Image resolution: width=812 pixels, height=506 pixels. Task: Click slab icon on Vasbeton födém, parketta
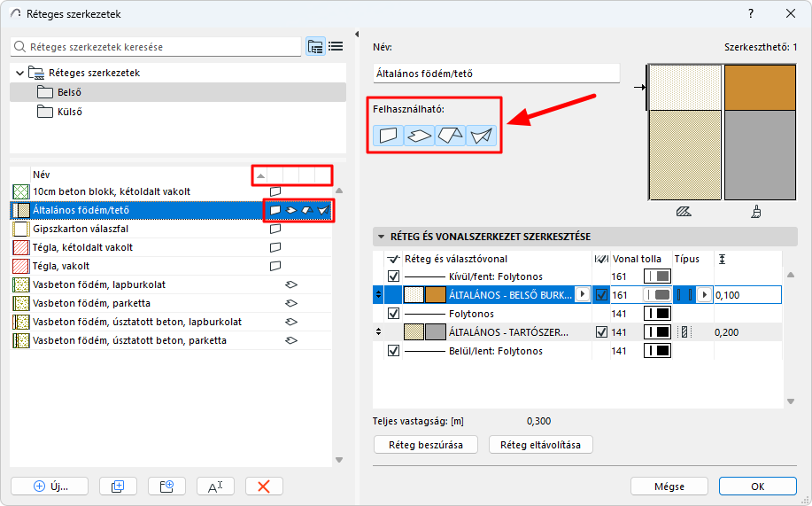pyautogui.click(x=291, y=303)
